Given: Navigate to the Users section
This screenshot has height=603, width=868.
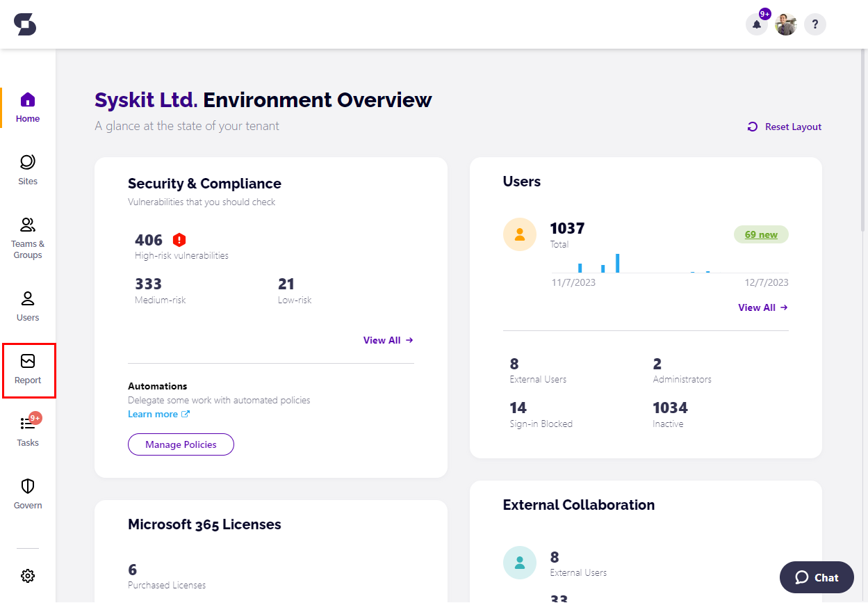Looking at the screenshot, I should (x=27, y=303).
